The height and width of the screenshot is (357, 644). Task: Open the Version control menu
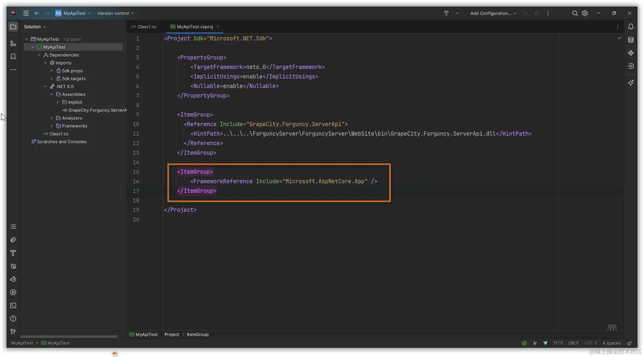pyautogui.click(x=115, y=13)
